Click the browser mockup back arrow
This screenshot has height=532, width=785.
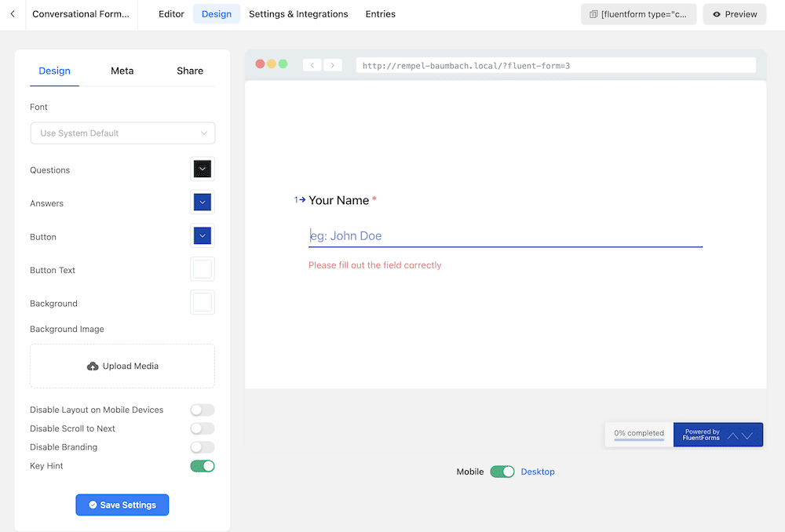(312, 65)
